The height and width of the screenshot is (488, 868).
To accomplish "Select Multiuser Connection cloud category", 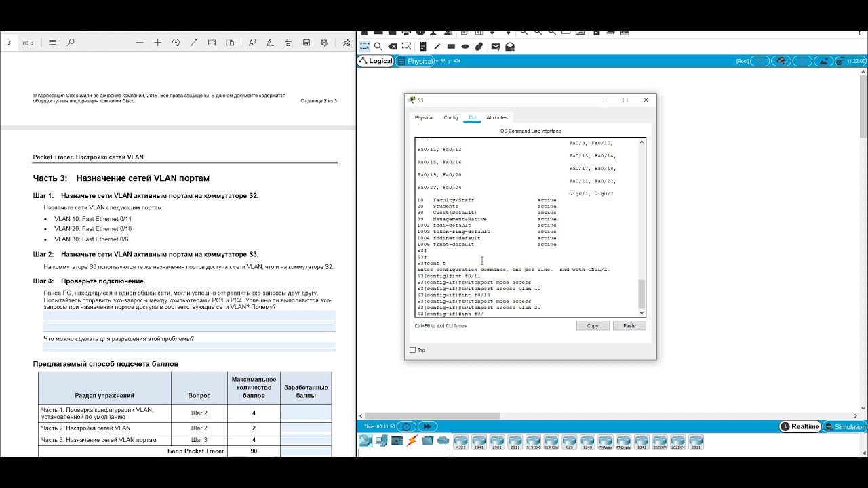I will pos(443,441).
